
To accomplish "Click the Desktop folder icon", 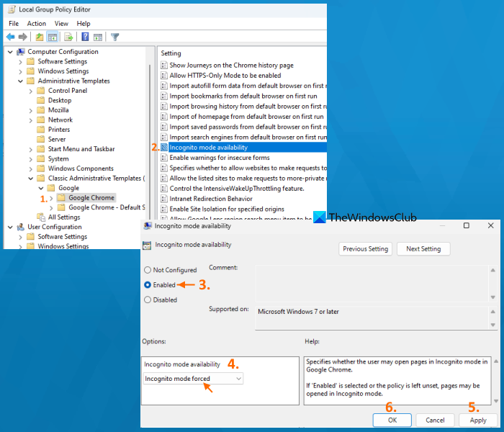I will (x=41, y=100).
